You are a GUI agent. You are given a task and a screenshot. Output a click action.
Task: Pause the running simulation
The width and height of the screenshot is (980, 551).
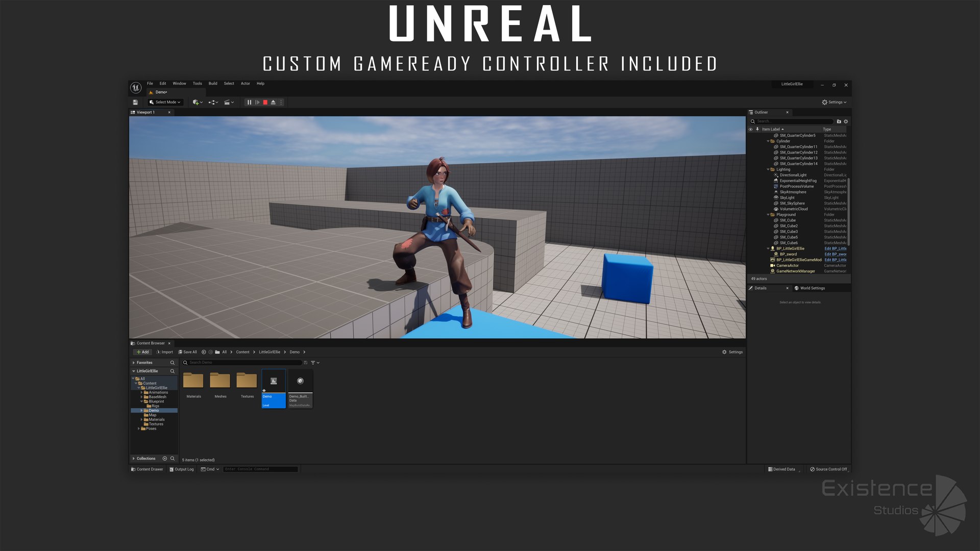(249, 103)
